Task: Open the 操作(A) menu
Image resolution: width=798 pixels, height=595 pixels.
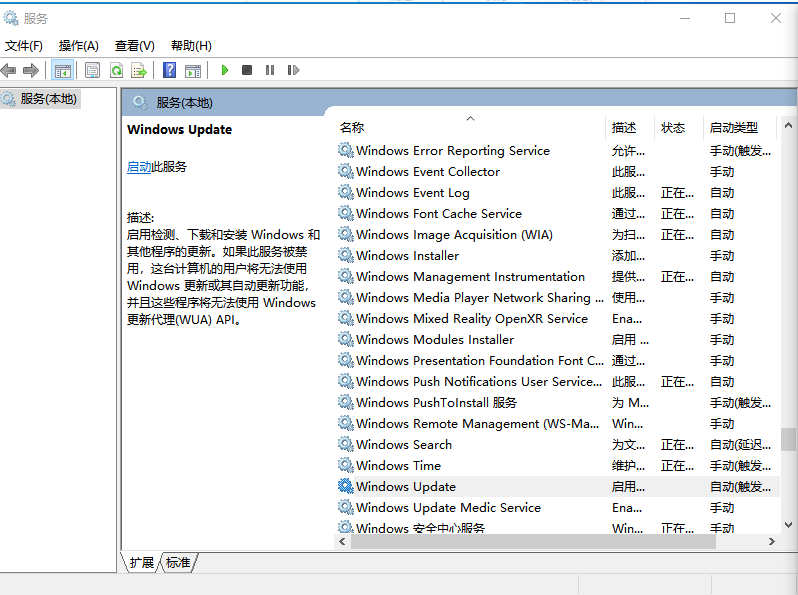Action: tap(78, 46)
